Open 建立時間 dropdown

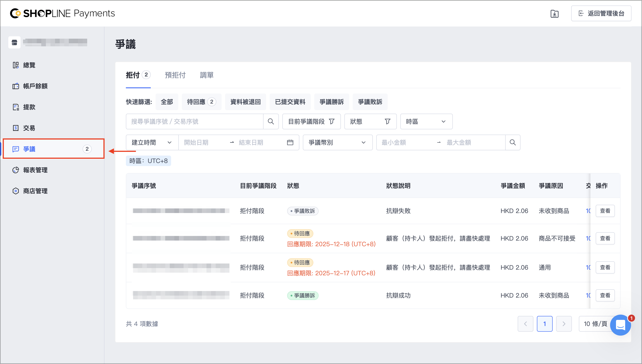tap(152, 142)
